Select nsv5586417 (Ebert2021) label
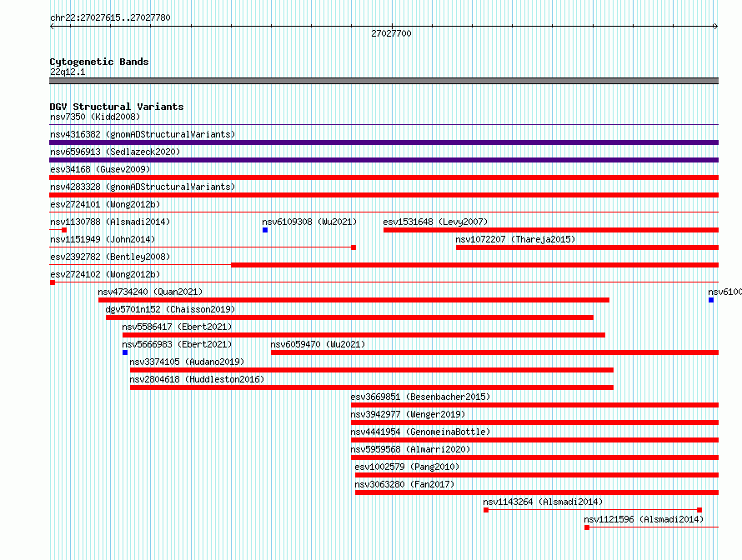 tap(177, 327)
